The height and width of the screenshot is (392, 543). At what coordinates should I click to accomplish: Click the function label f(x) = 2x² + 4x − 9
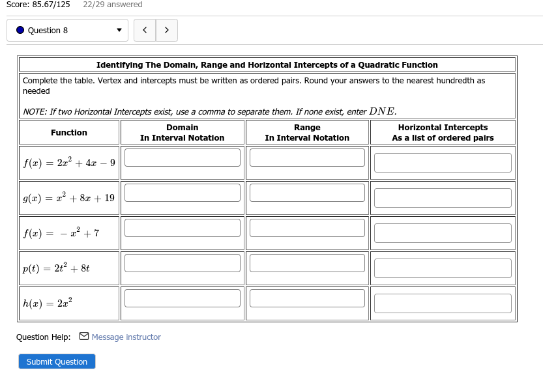point(69,163)
